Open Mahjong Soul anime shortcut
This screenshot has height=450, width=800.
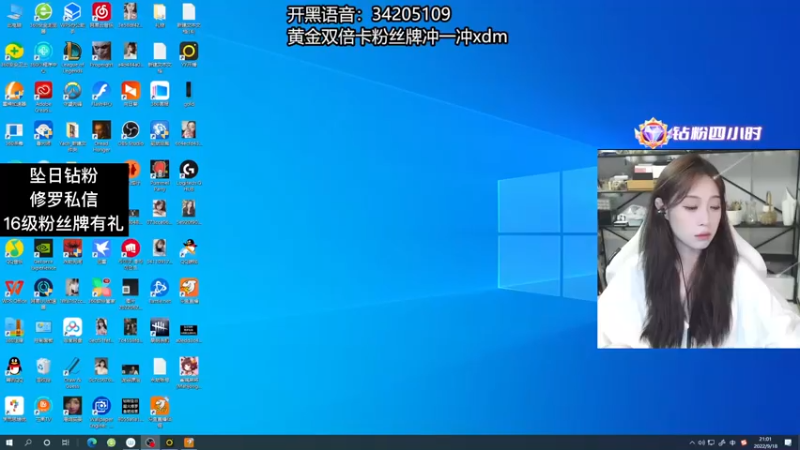coord(189,373)
